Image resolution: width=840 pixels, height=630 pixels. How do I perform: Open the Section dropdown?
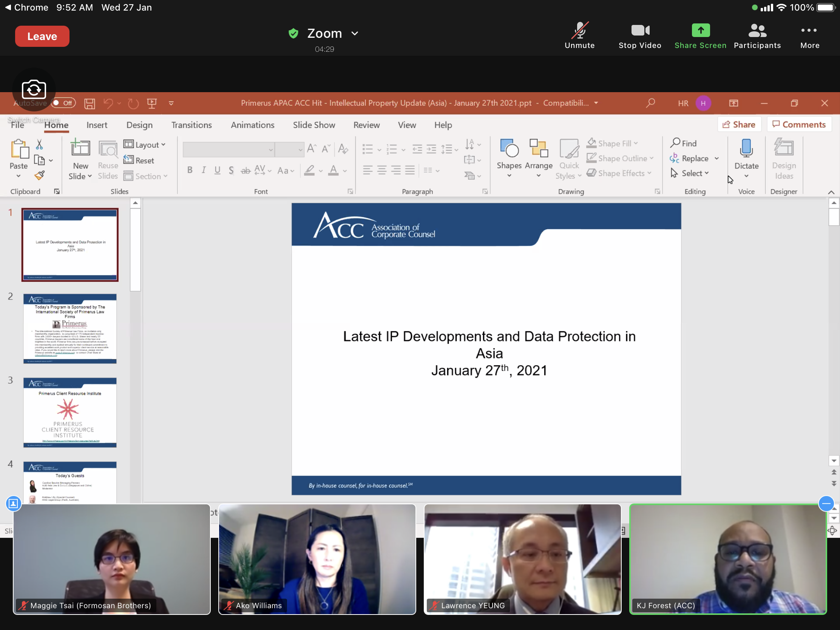click(x=146, y=176)
